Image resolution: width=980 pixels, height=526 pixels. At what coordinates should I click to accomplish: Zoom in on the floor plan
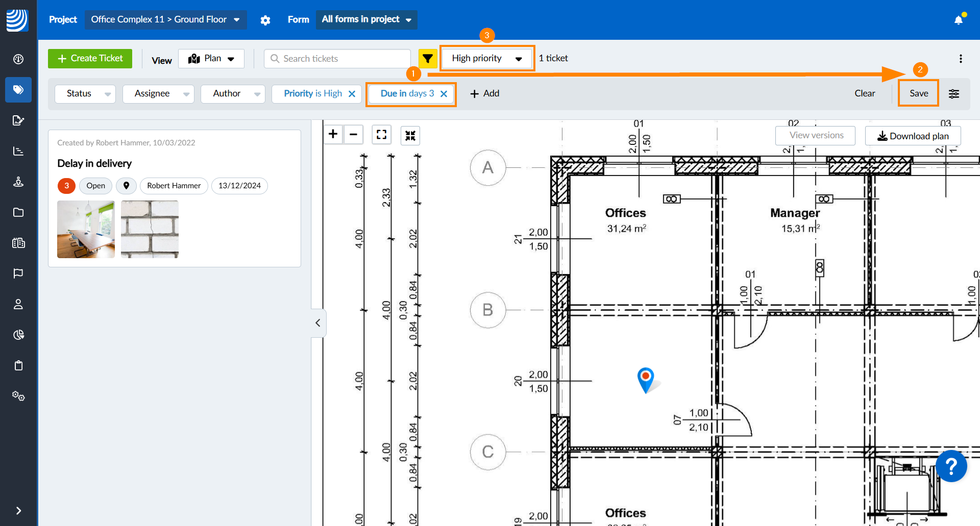click(x=333, y=134)
